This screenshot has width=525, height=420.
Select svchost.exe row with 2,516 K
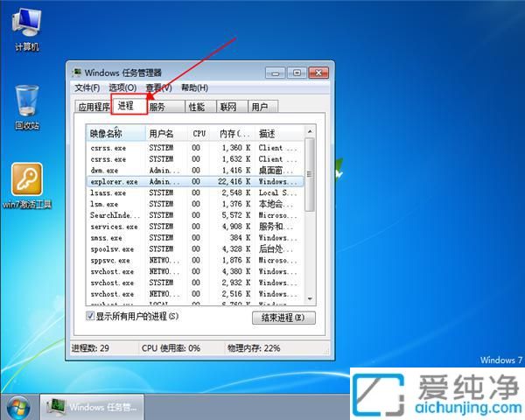(x=195, y=294)
